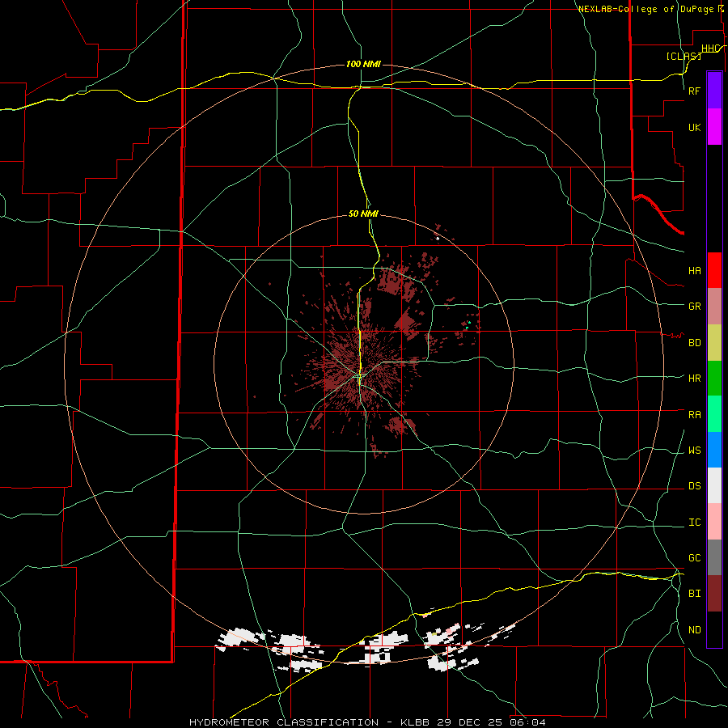This screenshot has height=728, width=728.
Task: Click 'HYDROMETEOR CLASSIFICATION' caption text
Action: 284,722
